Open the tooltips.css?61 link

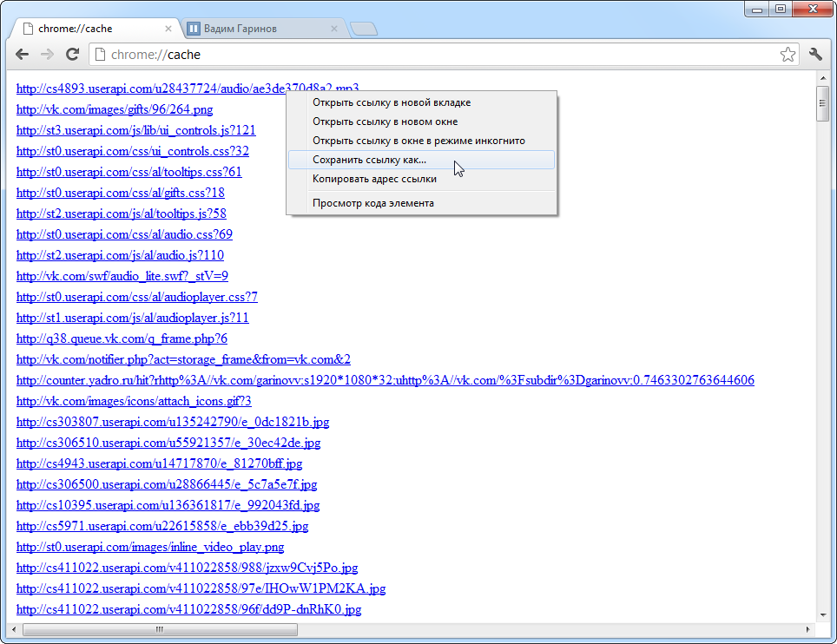click(x=129, y=172)
